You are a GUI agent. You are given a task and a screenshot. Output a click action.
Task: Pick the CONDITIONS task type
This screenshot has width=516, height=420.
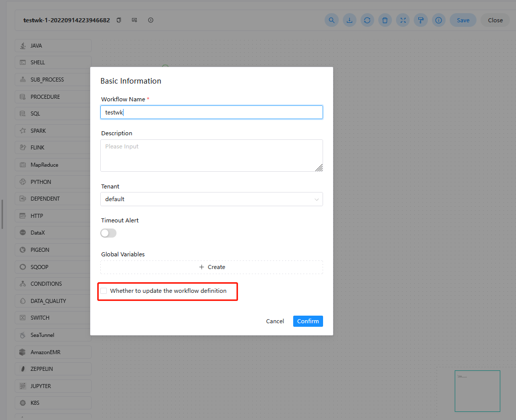click(53, 284)
